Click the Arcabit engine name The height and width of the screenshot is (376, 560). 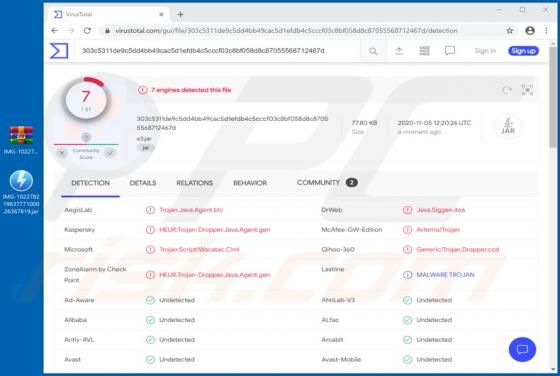click(332, 340)
